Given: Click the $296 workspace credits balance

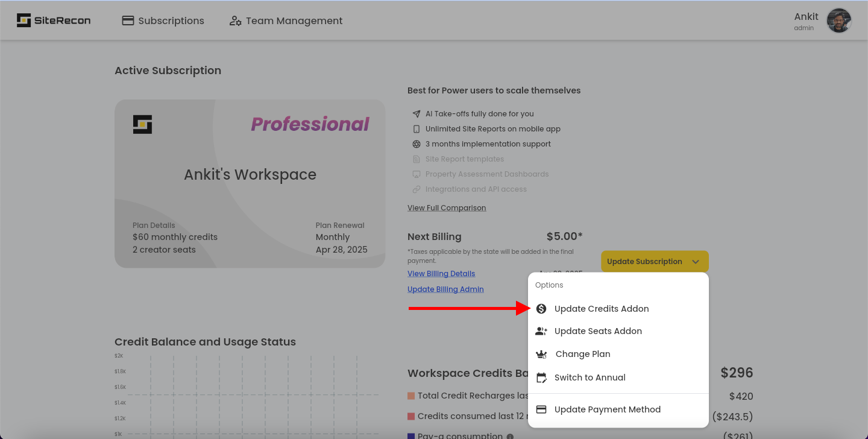Looking at the screenshot, I should pyautogui.click(x=737, y=373).
